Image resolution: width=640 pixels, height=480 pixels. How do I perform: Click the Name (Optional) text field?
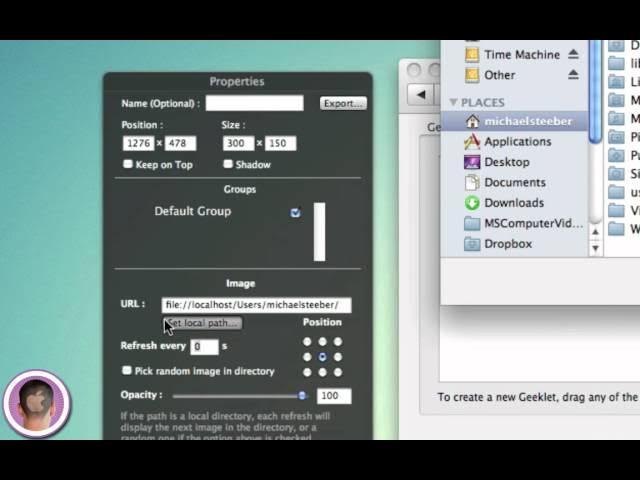[x=254, y=103]
